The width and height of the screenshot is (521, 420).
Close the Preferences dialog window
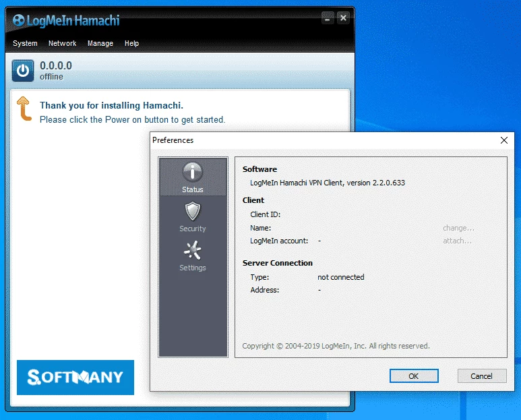tap(503, 140)
